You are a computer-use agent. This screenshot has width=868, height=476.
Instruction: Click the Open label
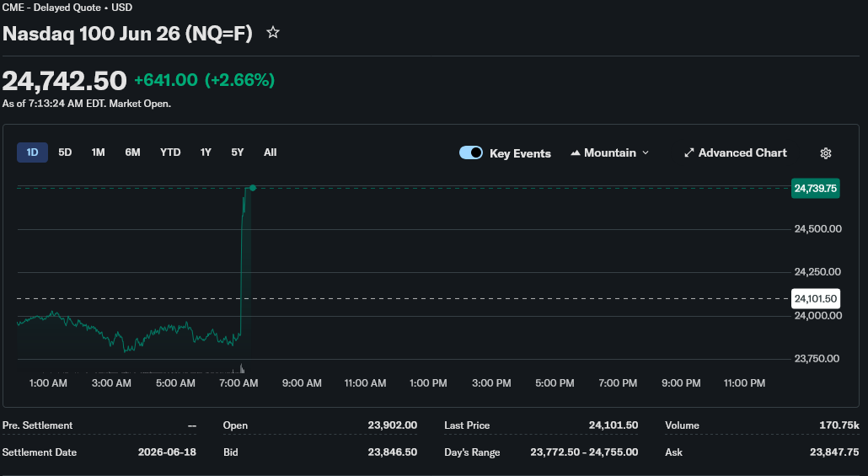point(235,425)
